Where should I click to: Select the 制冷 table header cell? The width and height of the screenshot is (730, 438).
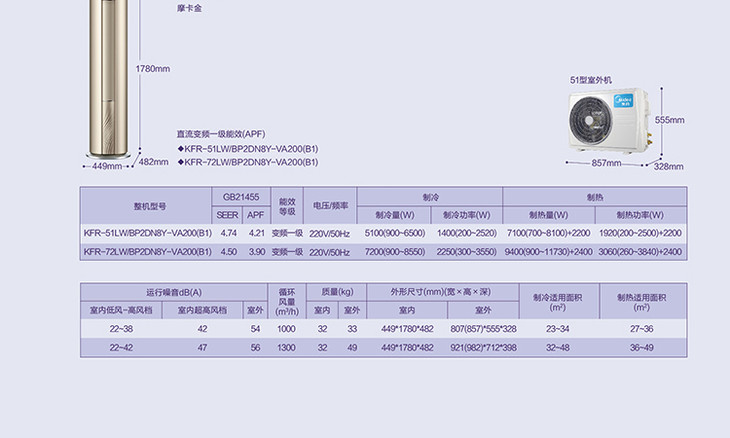[429, 198]
